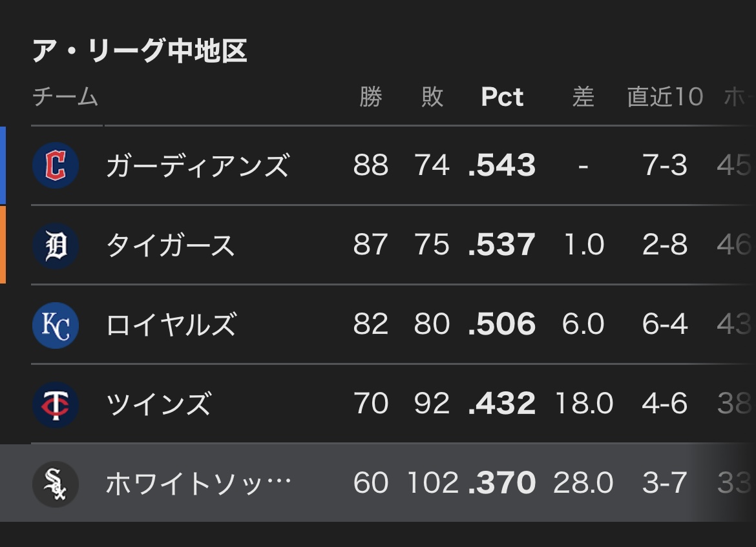
Task: Click the チーム column header
Action: [65, 98]
